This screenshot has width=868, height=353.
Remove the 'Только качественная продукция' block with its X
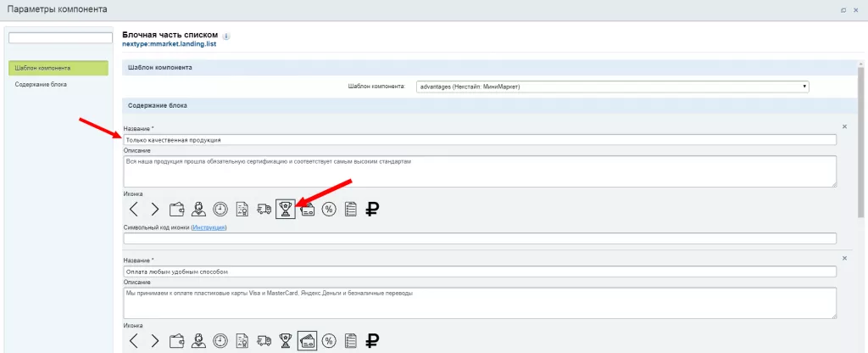click(844, 126)
